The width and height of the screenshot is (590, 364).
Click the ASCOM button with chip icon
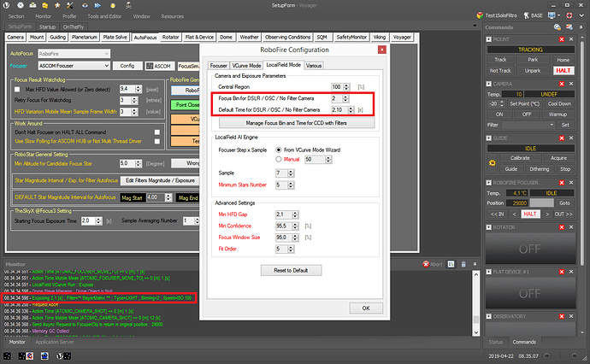pos(159,66)
